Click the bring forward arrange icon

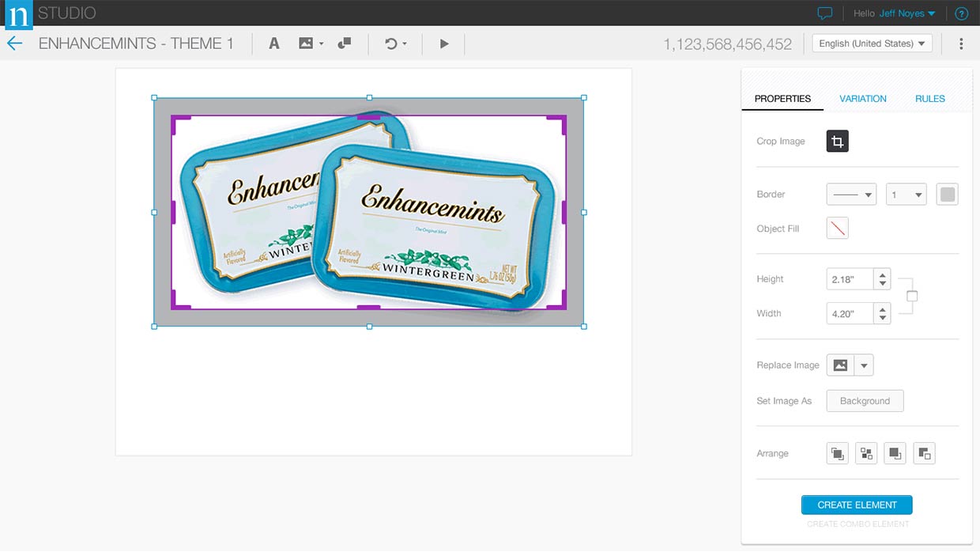[866, 453]
